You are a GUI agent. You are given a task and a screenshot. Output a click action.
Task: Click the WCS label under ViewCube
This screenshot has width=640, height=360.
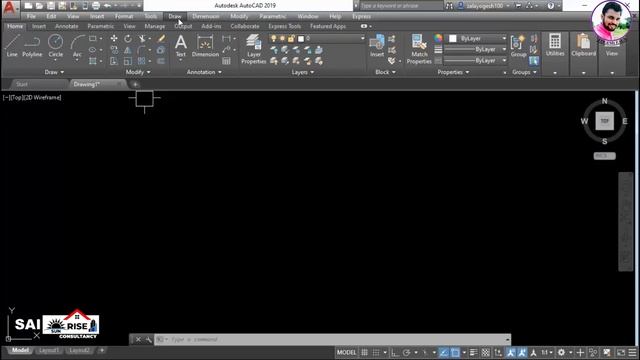coord(604,156)
